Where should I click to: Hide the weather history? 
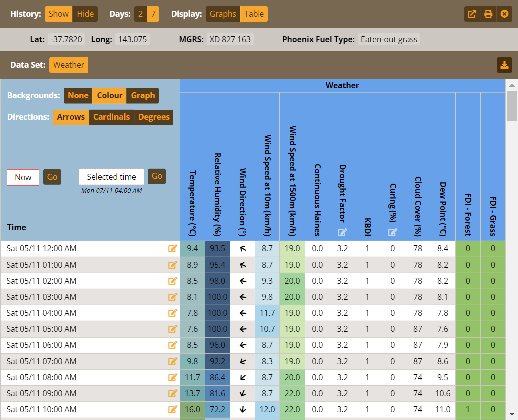pyautogui.click(x=85, y=14)
